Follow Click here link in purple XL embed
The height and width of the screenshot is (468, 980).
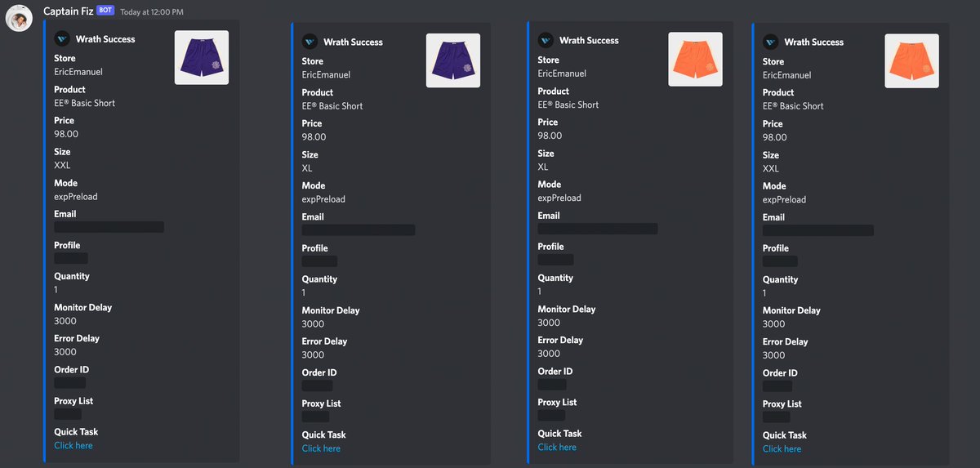pyautogui.click(x=321, y=448)
